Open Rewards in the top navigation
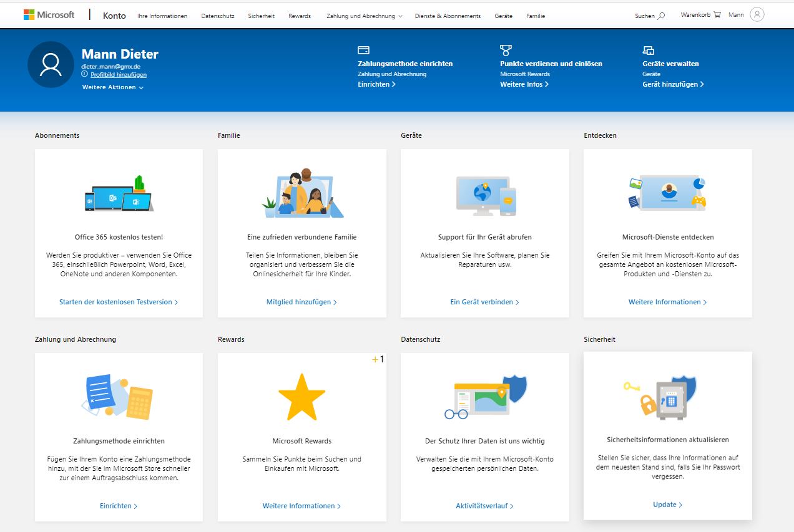This screenshot has width=794, height=532. 300,16
